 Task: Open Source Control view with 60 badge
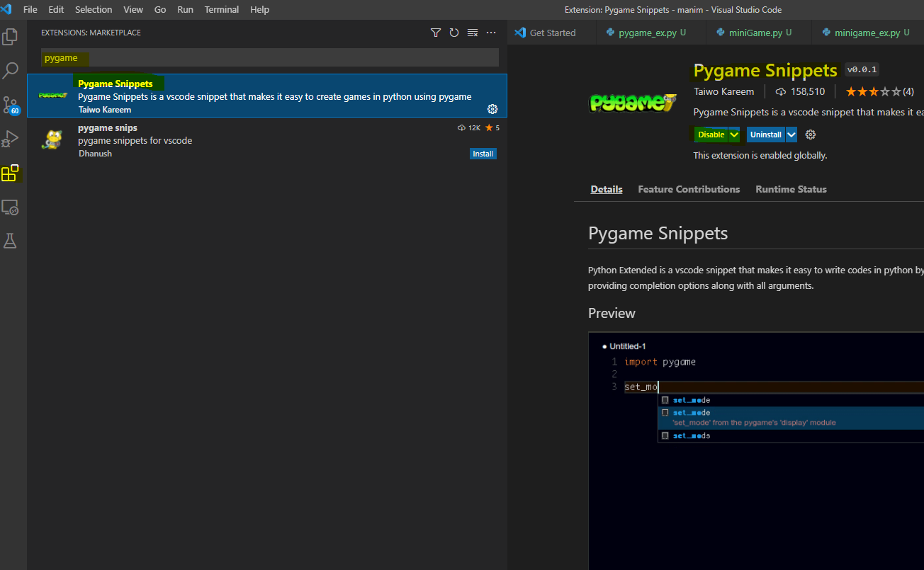click(x=11, y=106)
